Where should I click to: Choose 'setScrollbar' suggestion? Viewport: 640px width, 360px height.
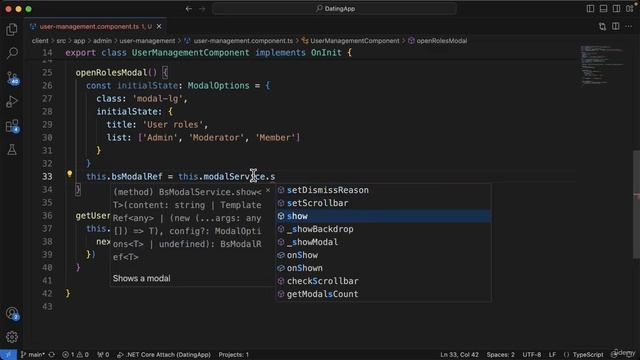pyautogui.click(x=383, y=203)
